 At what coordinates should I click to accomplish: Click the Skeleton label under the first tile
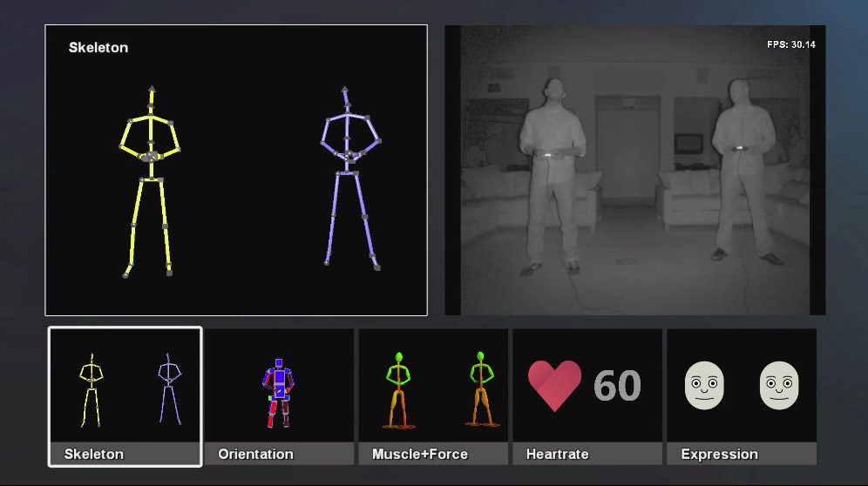coord(93,454)
